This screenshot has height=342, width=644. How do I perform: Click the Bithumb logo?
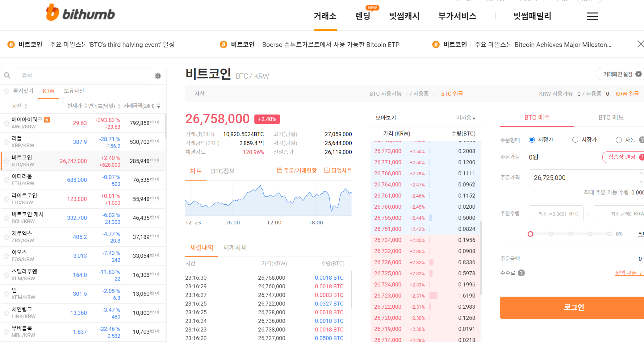tap(81, 13)
